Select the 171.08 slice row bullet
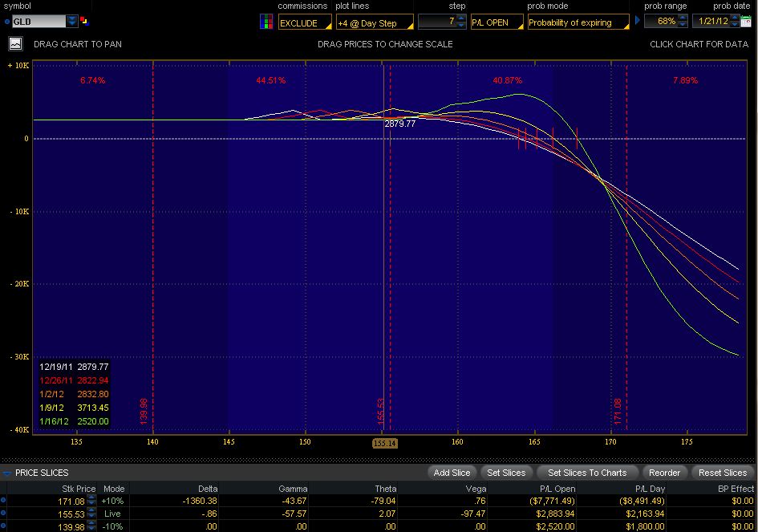This screenshot has width=758, height=532. 3,501
